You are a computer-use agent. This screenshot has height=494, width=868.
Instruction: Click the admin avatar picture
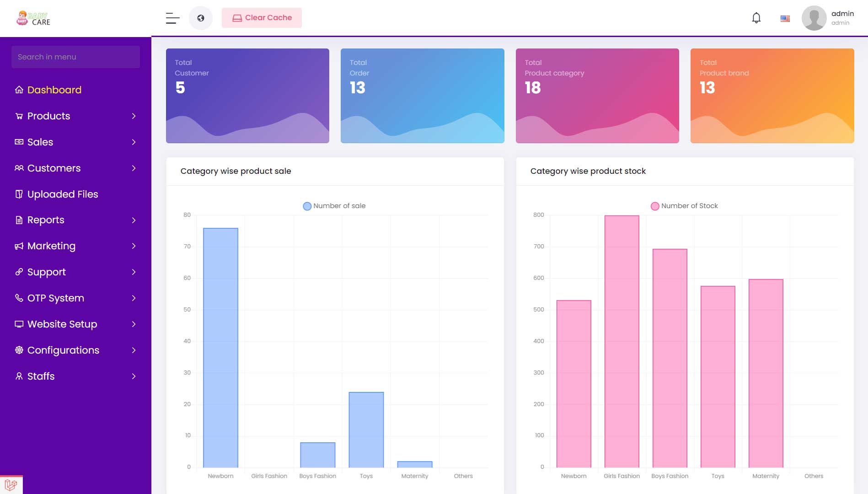[x=814, y=18]
